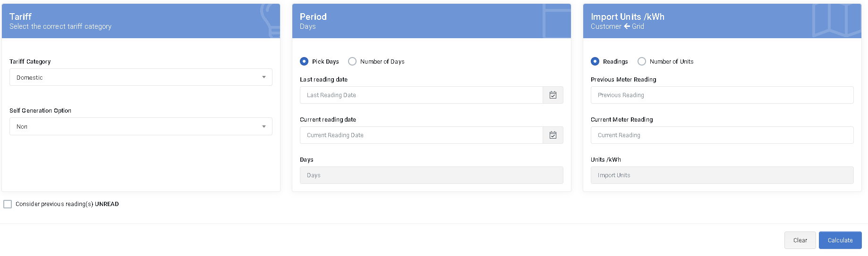Choose the Number of Units radio option

642,61
